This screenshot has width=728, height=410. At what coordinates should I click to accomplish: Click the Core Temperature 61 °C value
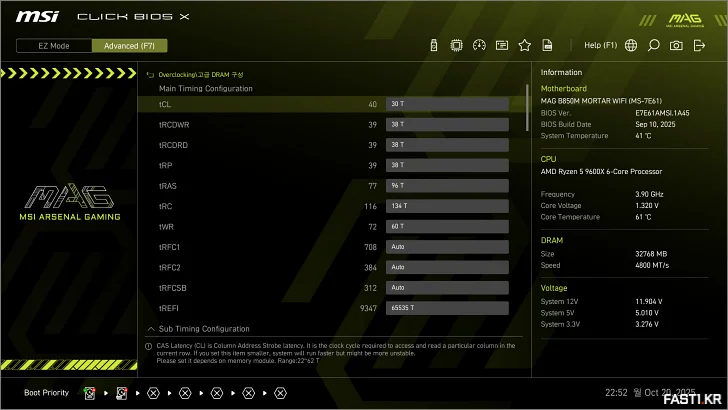643,217
